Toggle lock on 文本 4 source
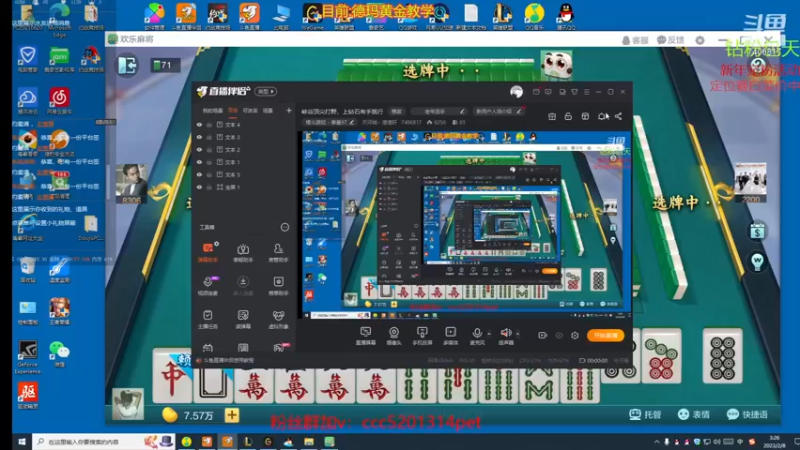Image resolution: width=800 pixels, height=450 pixels. tap(209, 124)
